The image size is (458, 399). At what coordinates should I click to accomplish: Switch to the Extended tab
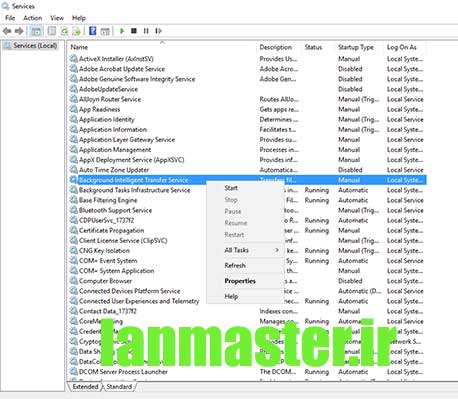click(x=85, y=387)
